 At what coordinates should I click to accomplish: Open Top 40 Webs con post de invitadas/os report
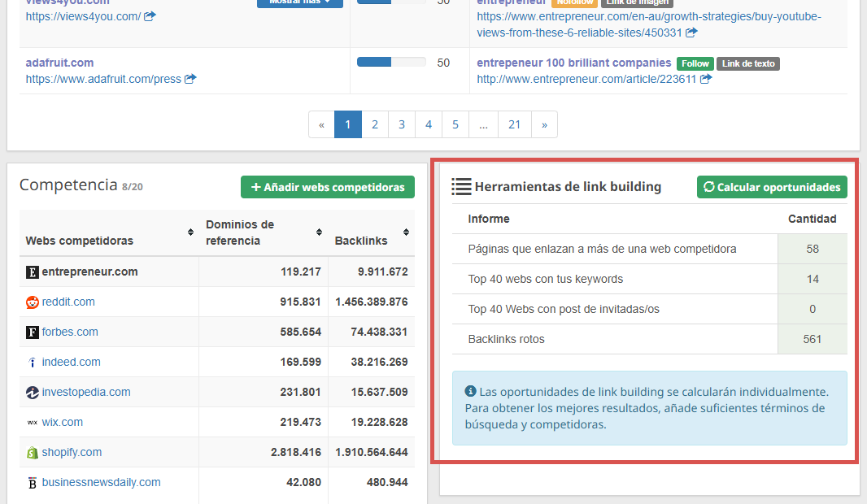pos(564,309)
